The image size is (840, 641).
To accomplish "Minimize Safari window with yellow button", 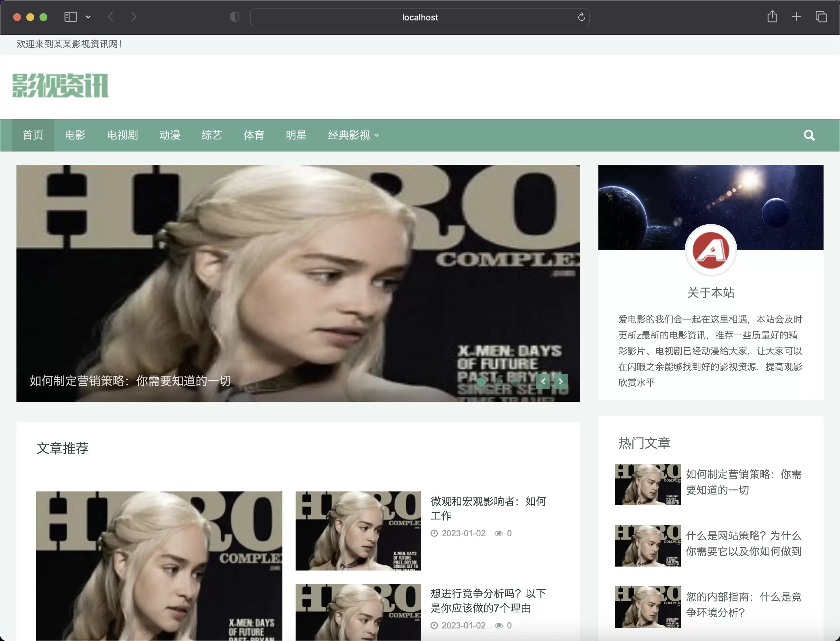I will [x=30, y=17].
